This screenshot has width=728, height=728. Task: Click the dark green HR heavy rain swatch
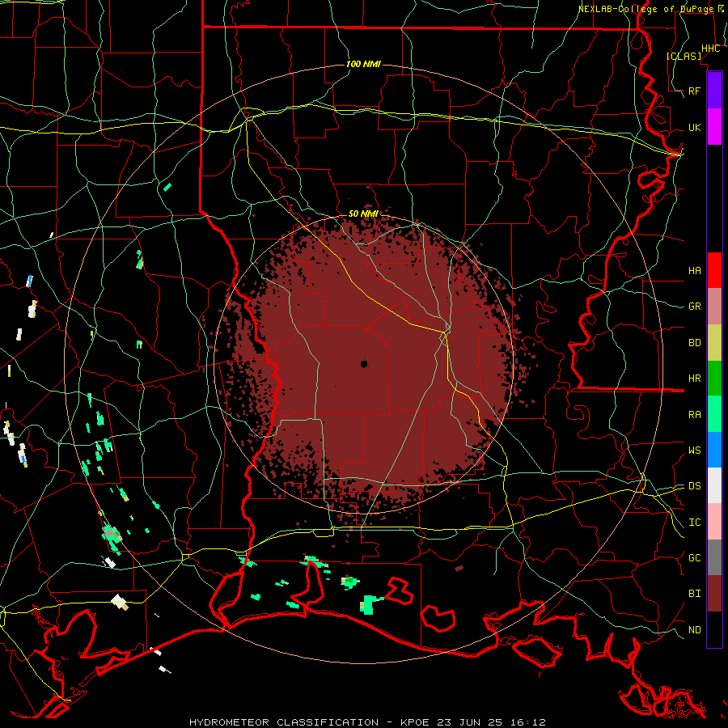(x=714, y=379)
